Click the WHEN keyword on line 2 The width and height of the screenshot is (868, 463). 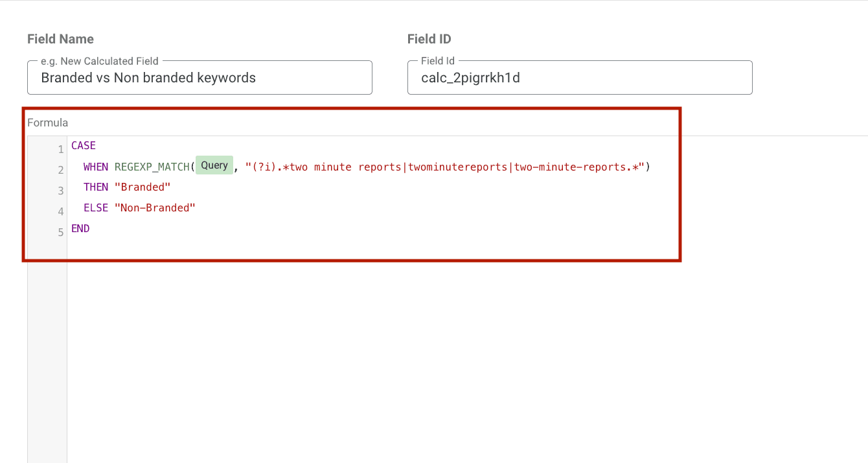click(x=95, y=166)
